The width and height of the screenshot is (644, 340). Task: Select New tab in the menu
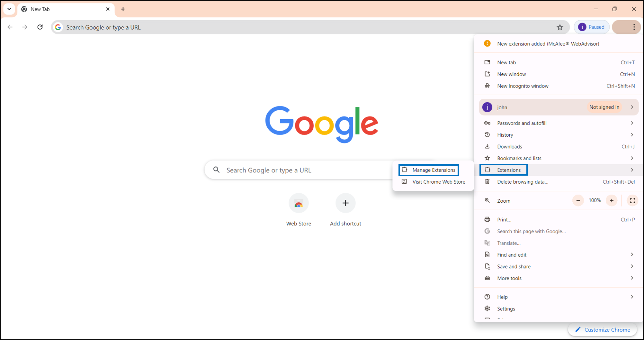pyautogui.click(x=559, y=62)
